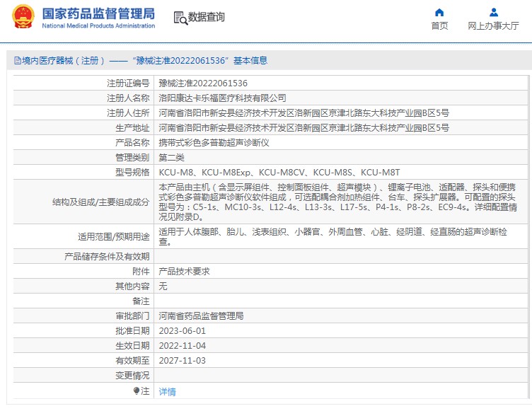This screenshot has width=532, height=411.
Task: Select the 数据查询 heading text
Action: (x=207, y=17)
